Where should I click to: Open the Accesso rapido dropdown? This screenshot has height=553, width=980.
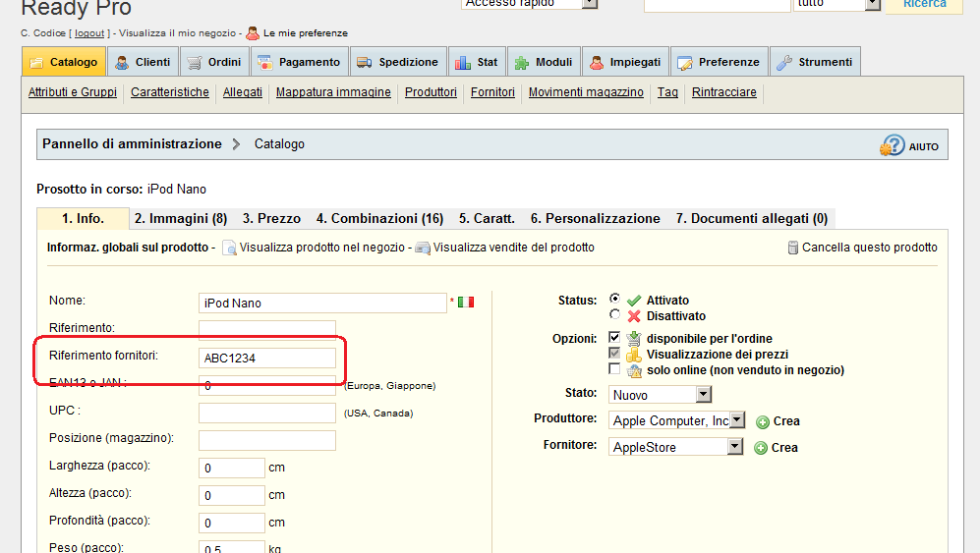530,4
